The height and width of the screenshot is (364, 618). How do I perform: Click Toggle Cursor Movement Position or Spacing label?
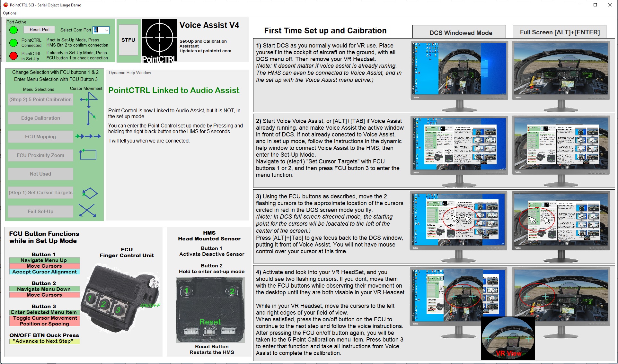coord(44,321)
